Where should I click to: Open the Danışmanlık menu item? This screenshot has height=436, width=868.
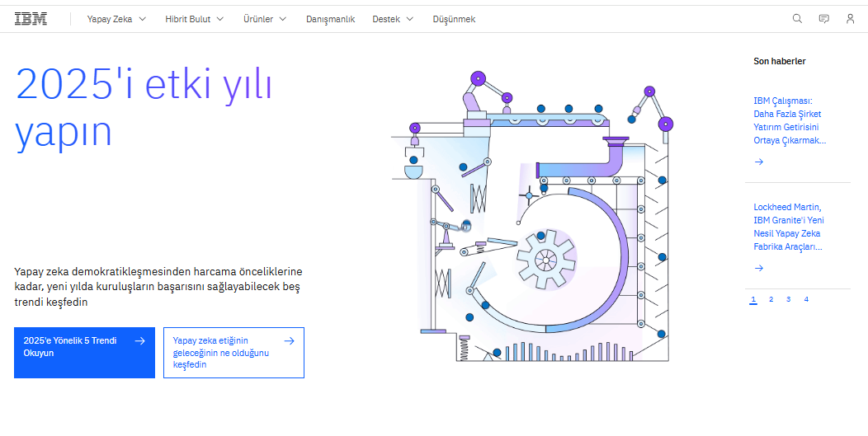coord(330,19)
